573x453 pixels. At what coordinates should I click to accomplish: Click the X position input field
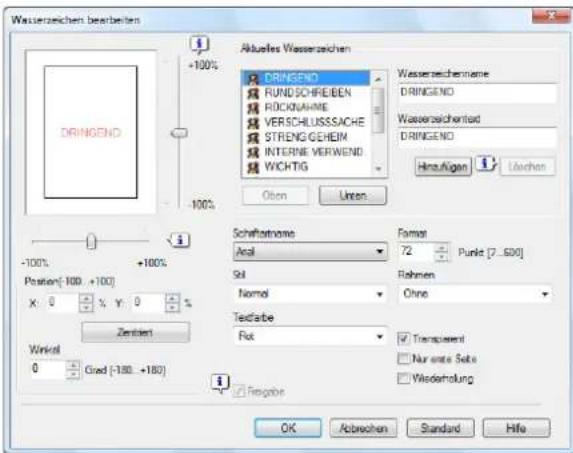click(x=63, y=302)
